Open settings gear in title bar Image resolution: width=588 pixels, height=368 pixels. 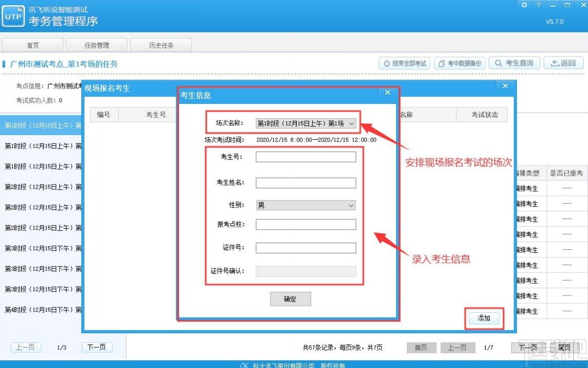click(524, 5)
